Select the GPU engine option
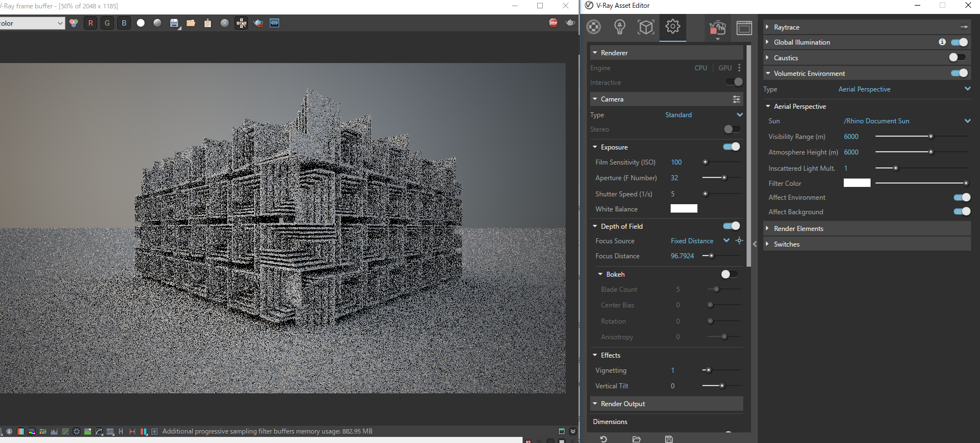This screenshot has width=980, height=443. [725, 68]
